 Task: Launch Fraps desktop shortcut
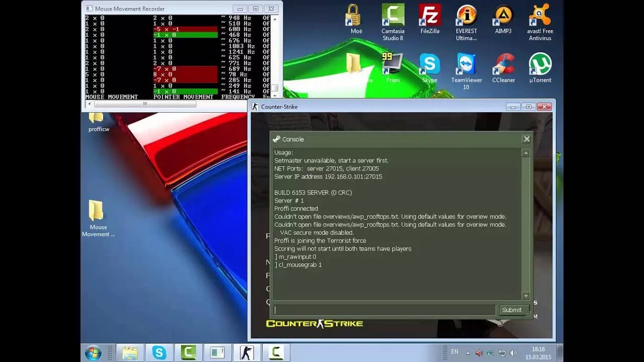(393, 67)
